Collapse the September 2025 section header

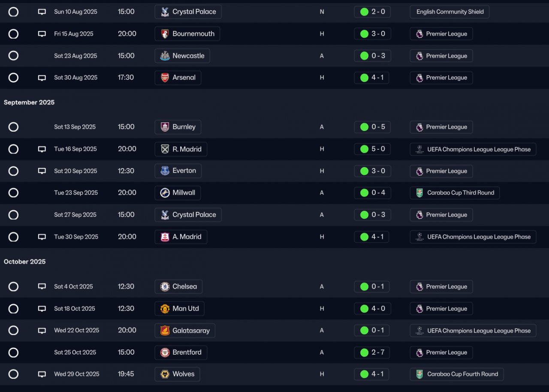[29, 103]
